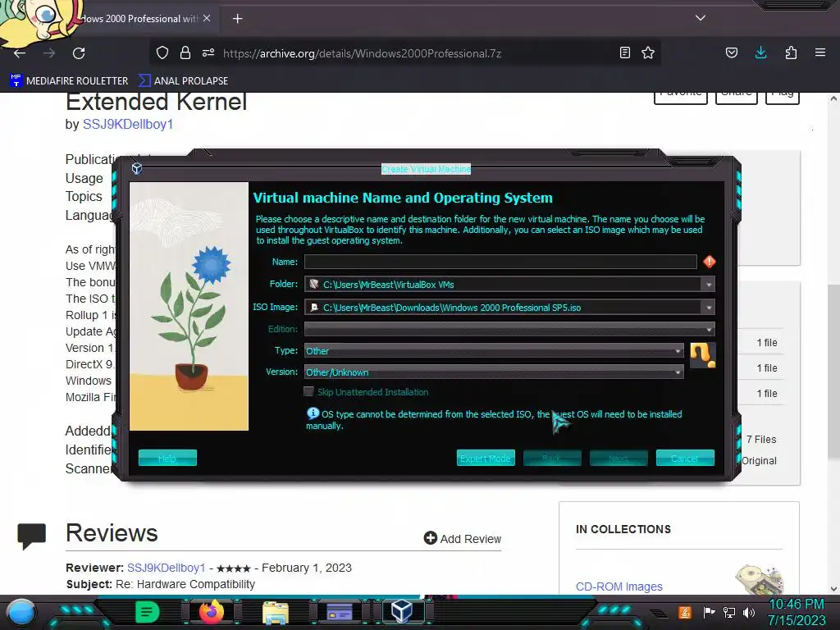Click the Back button in wizard

[x=552, y=458]
